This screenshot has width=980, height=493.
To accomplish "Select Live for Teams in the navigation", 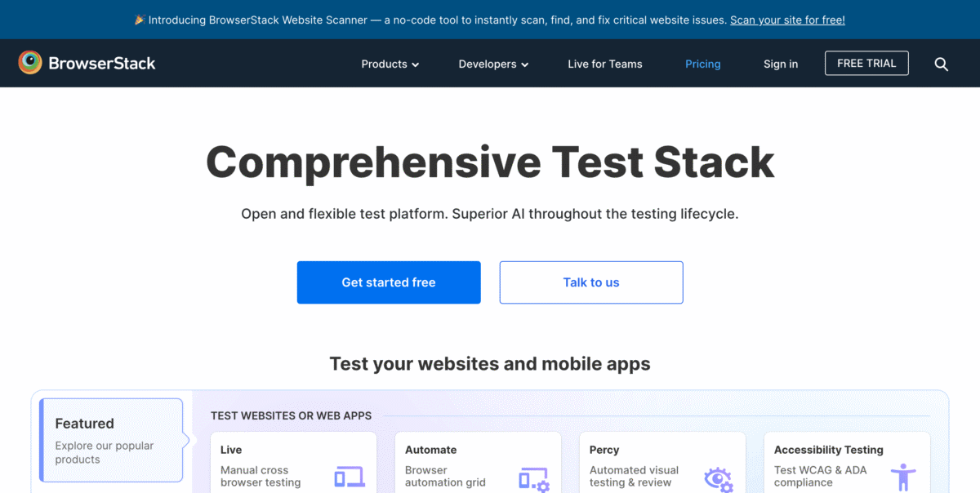I will pyautogui.click(x=604, y=64).
